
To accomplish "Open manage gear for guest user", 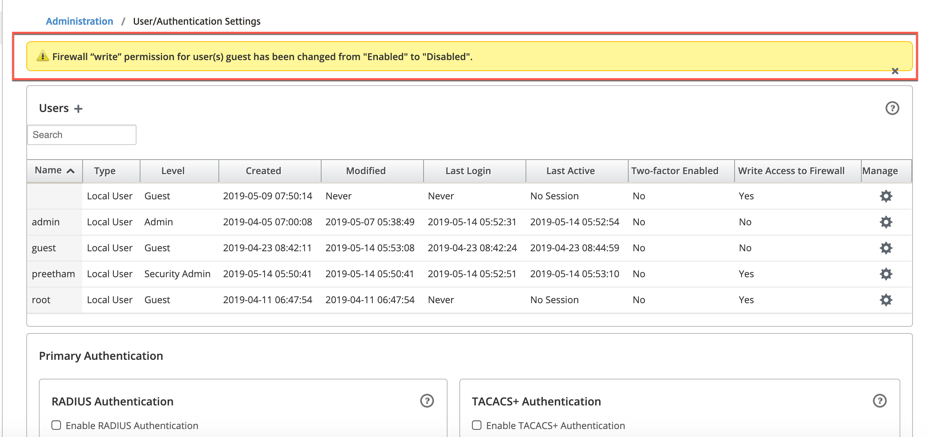I will coord(886,248).
